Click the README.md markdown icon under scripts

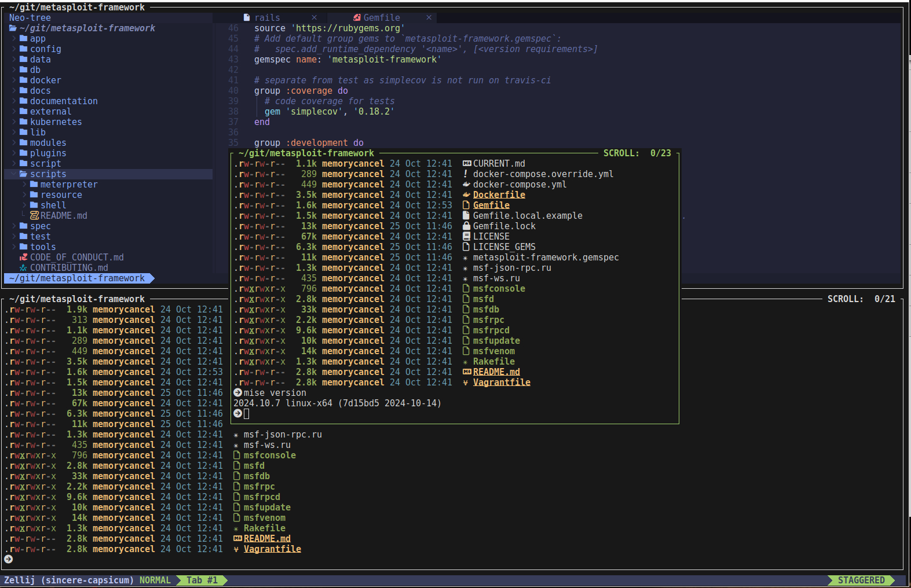click(x=34, y=216)
